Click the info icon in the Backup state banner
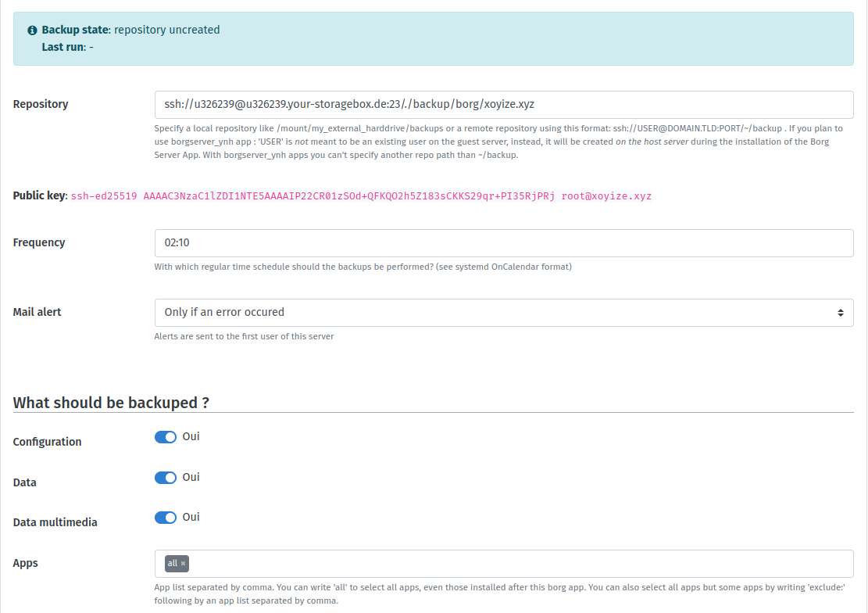The image size is (868, 613). coord(32,30)
